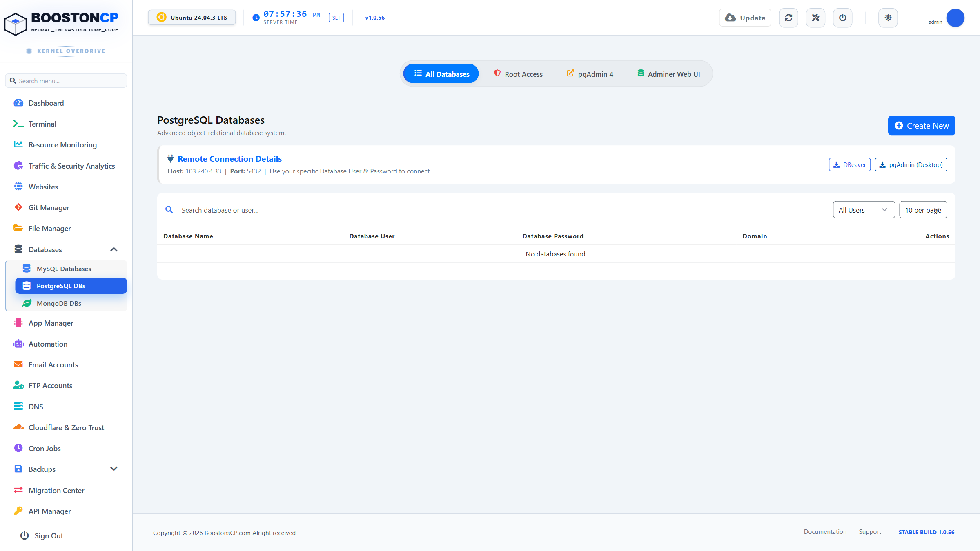The height and width of the screenshot is (551, 980).
Task: Select MongoDB DBs submenu item
Action: (x=71, y=303)
